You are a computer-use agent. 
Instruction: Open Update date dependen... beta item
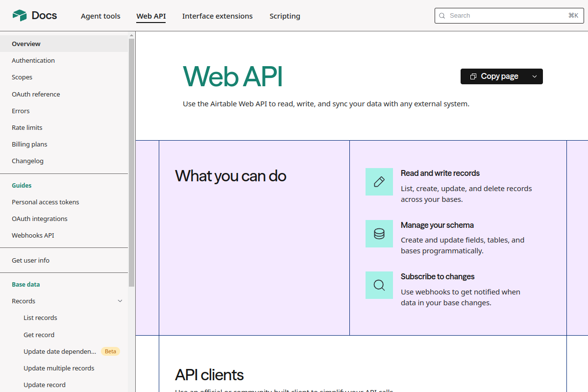coord(64,351)
